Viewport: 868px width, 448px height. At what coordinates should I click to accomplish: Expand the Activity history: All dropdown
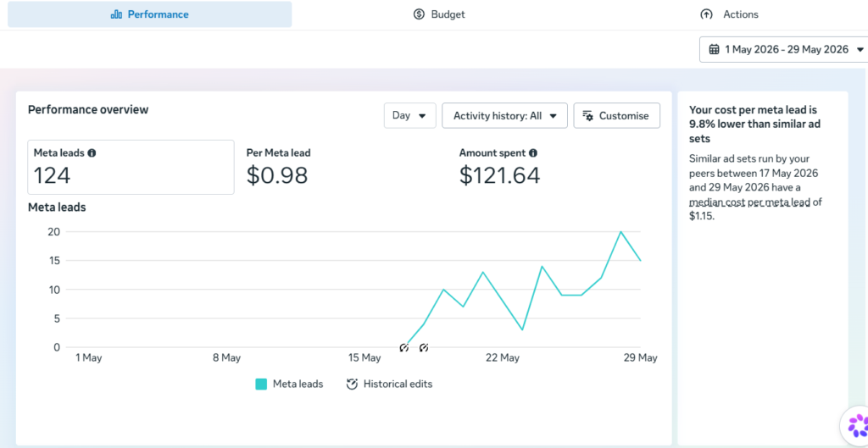(x=504, y=115)
